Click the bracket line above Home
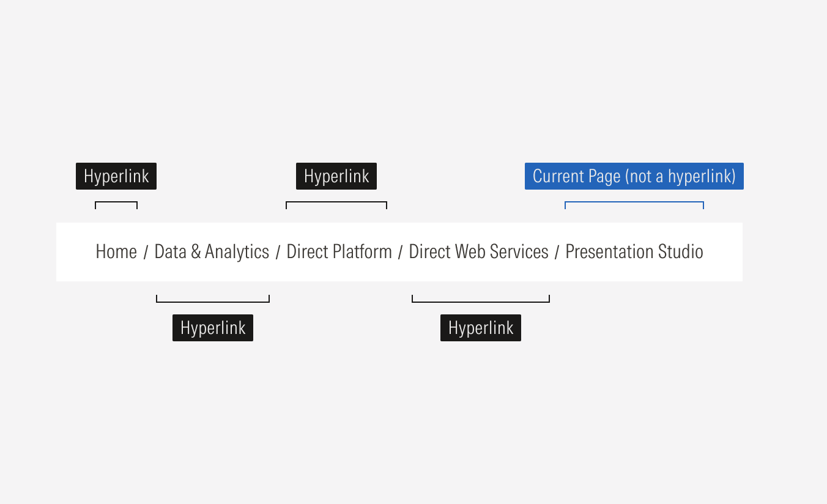Viewport: 827px width, 504px height. [116, 202]
